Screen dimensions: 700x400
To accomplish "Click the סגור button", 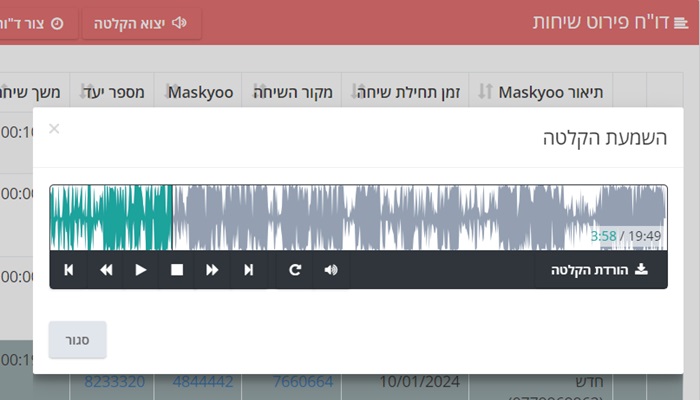I will [x=77, y=340].
